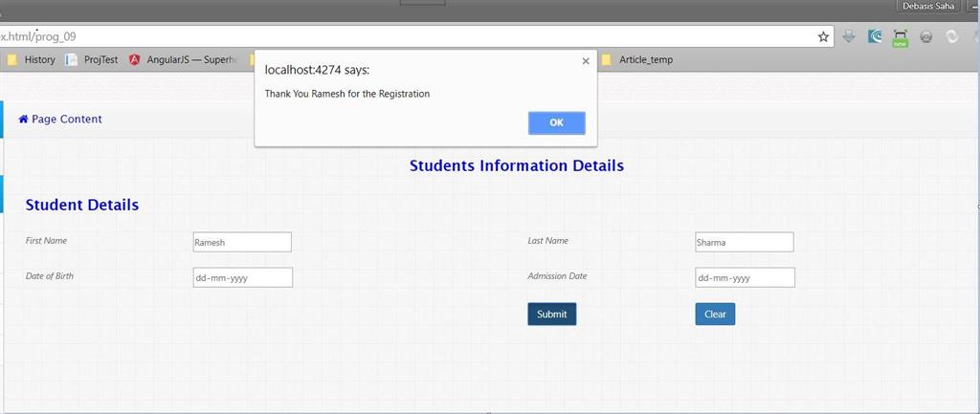
Task: Open the download arrow extension icon
Action: [849, 37]
